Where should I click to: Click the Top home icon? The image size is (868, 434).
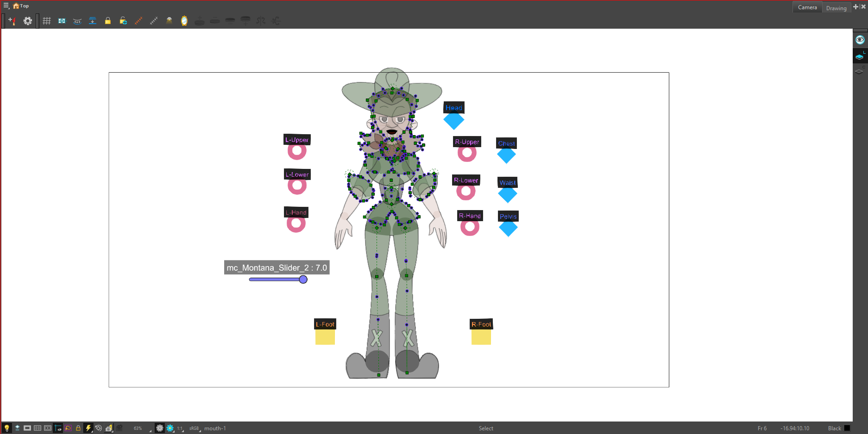tap(16, 6)
